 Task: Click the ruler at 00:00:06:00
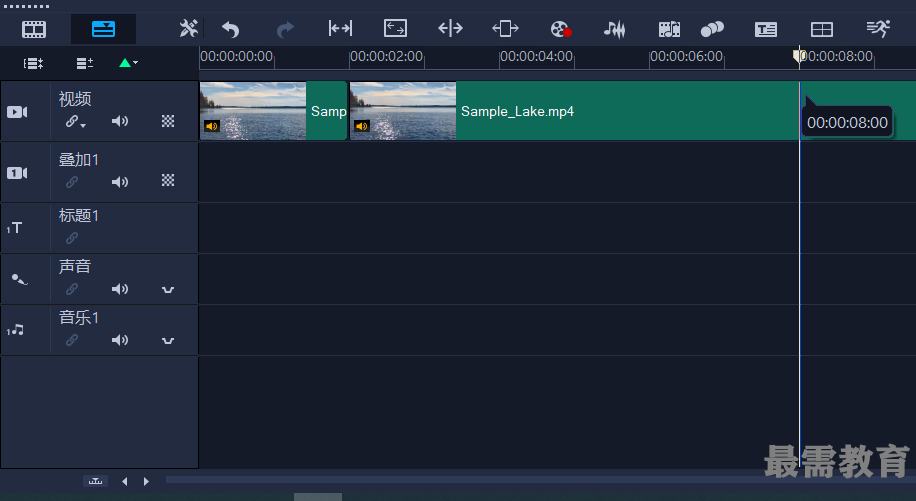click(686, 57)
